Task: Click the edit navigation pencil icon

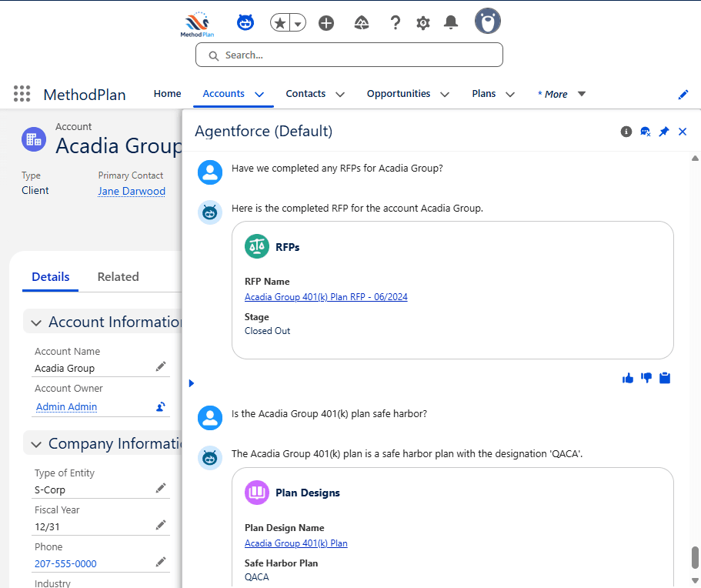Action: (683, 95)
